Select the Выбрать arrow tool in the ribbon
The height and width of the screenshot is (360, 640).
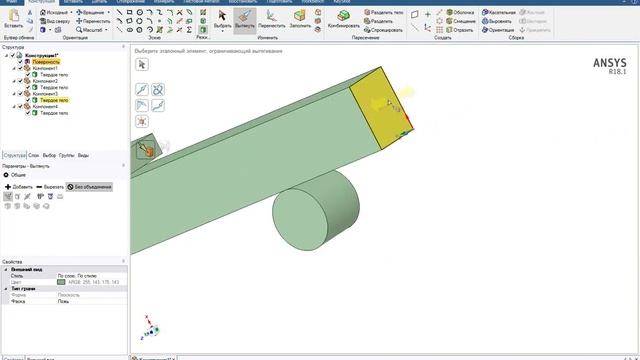pyautogui.click(x=222, y=20)
